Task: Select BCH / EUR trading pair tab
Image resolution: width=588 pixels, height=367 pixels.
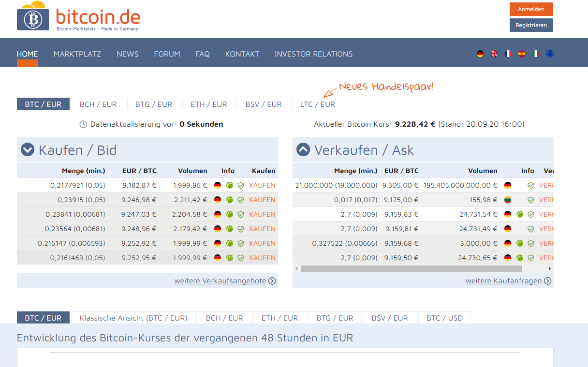Action: (x=98, y=104)
